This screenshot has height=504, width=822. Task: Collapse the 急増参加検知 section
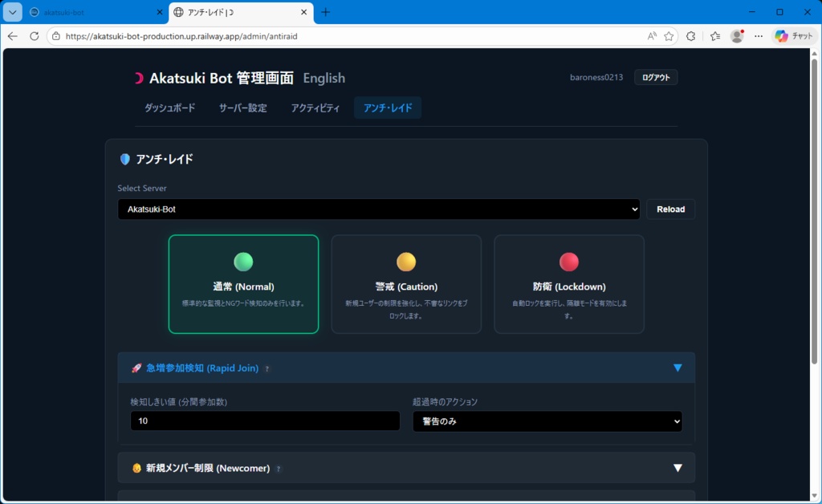click(678, 368)
